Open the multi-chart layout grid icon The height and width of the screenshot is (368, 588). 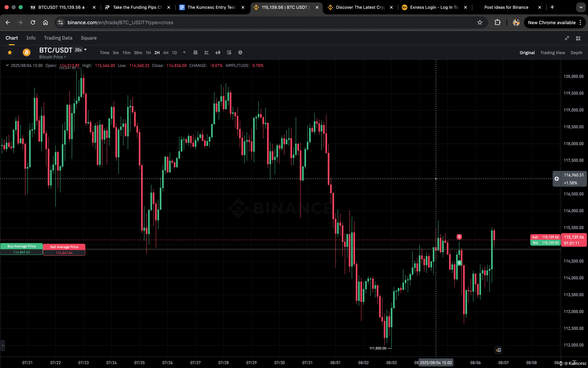tap(578, 38)
